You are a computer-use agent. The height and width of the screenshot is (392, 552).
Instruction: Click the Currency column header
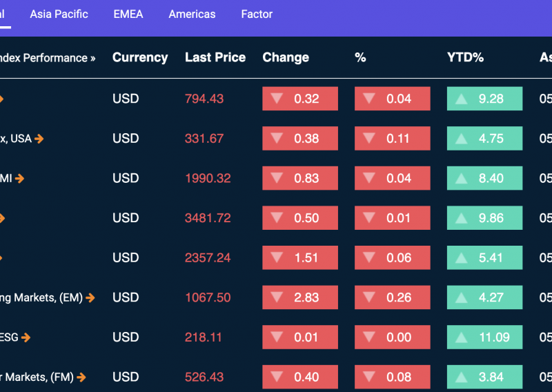140,57
